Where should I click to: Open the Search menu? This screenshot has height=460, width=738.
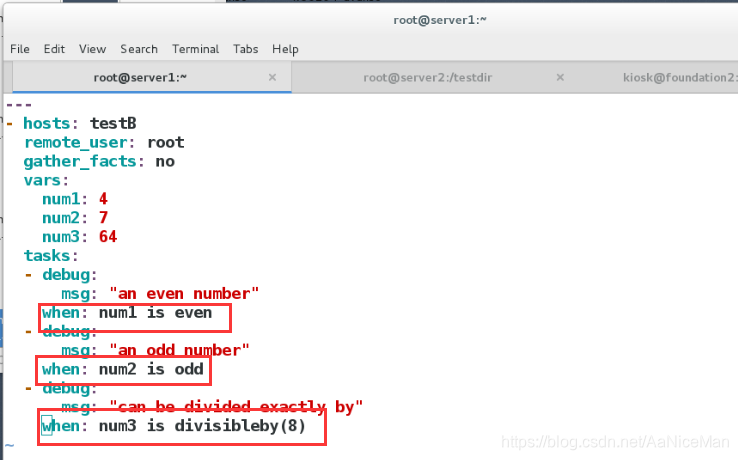click(x=139, y=49)
